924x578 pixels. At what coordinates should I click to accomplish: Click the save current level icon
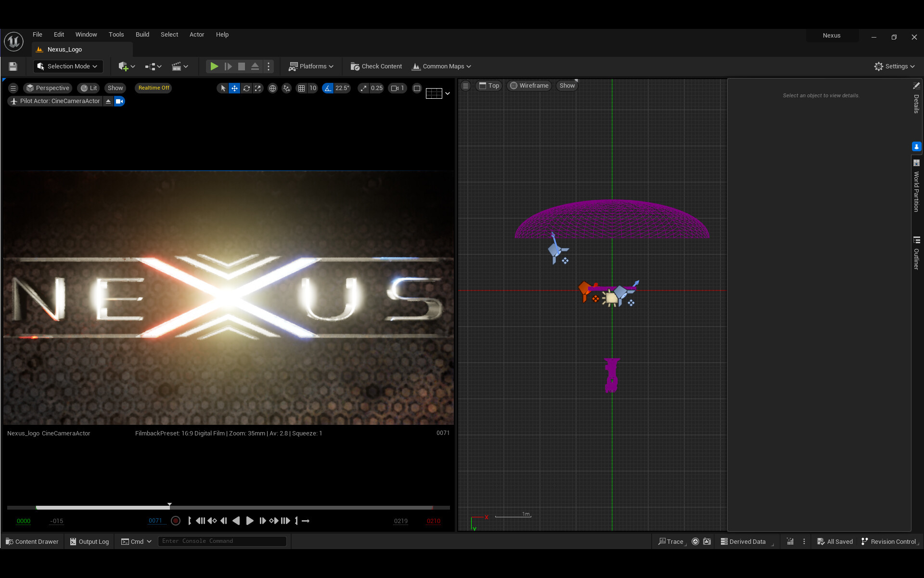click(x=13, y=66)
